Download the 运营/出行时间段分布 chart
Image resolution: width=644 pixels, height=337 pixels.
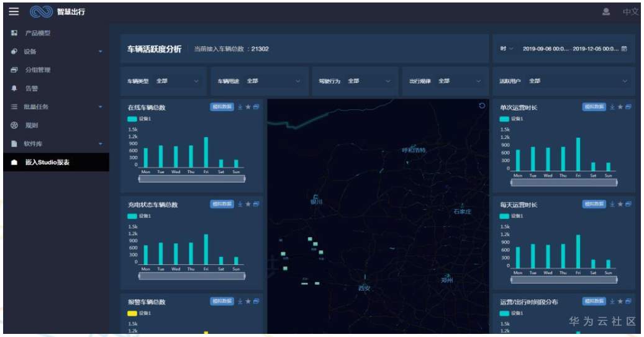pos(612,301)
